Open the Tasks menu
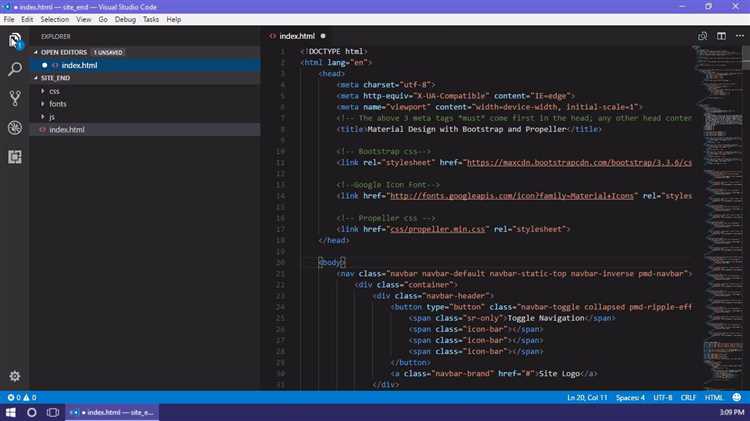Screen dimensions: 750x421 pos(151,20)
